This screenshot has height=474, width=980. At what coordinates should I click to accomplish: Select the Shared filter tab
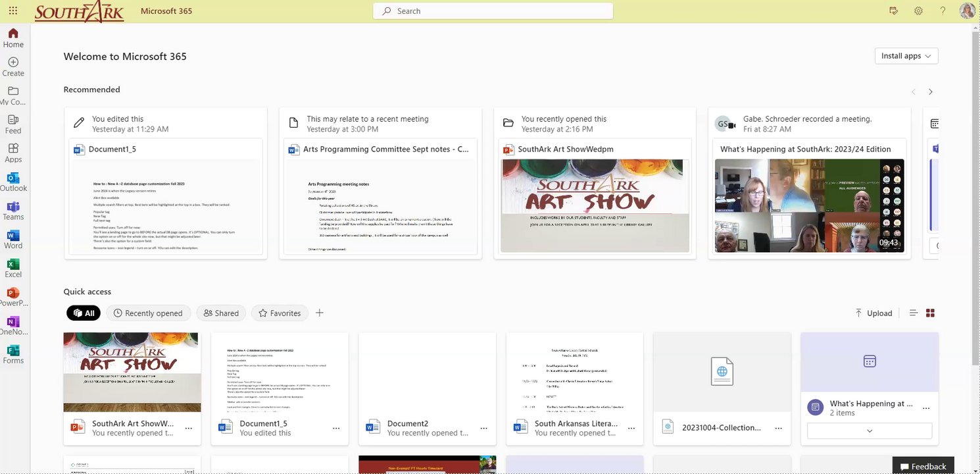pos(221,313)
